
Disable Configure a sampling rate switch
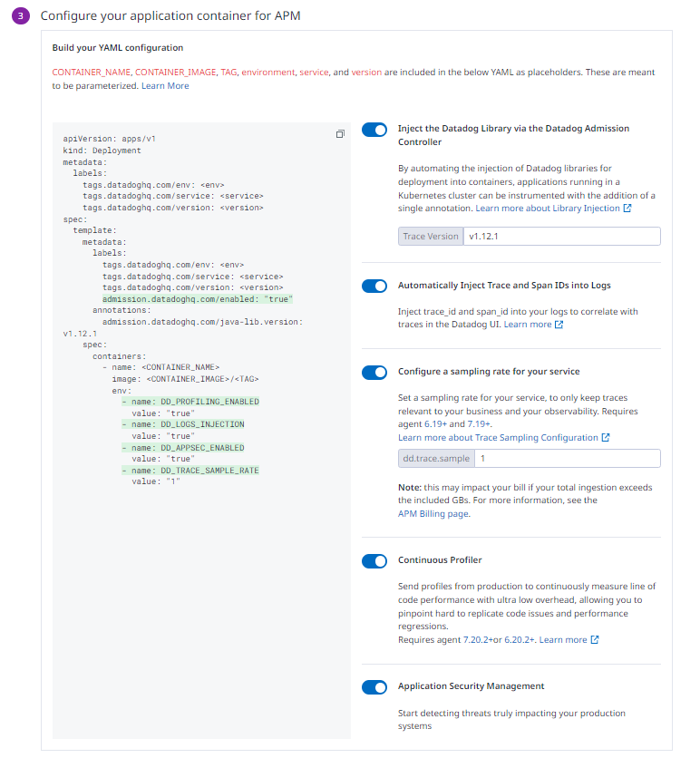[x=374, y=373]
